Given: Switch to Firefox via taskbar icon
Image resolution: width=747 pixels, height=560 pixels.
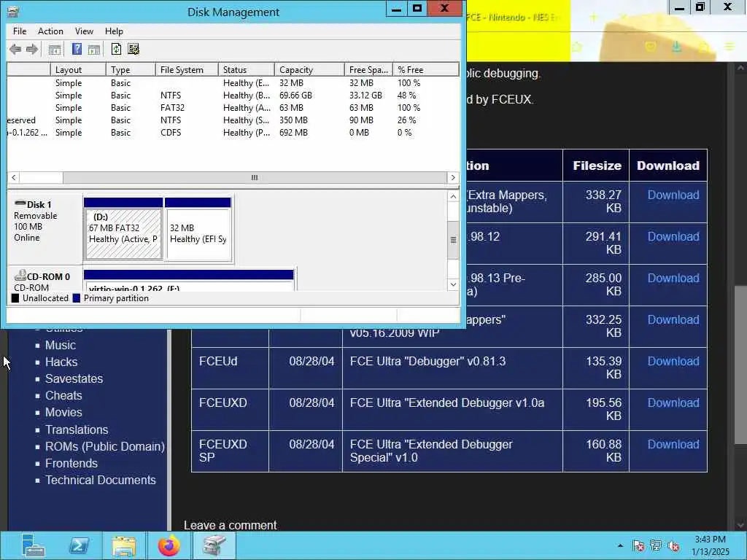Looking at the screenshot, I should [169, 545].
